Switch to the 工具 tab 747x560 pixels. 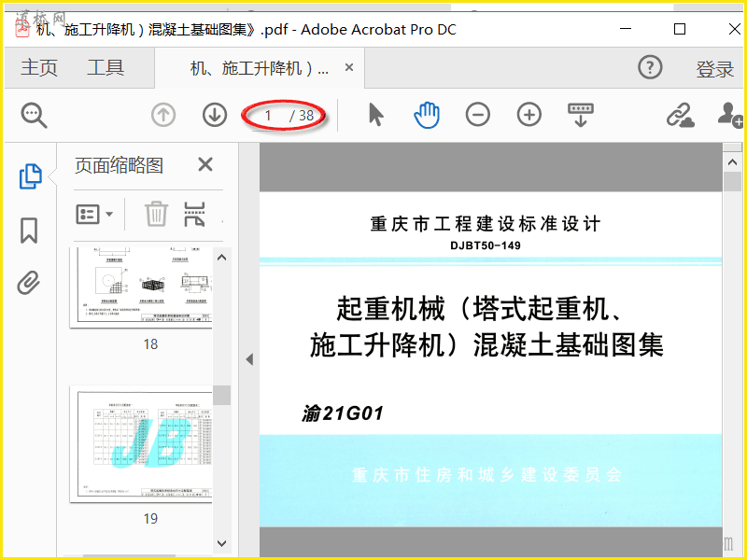coord(106,67)
